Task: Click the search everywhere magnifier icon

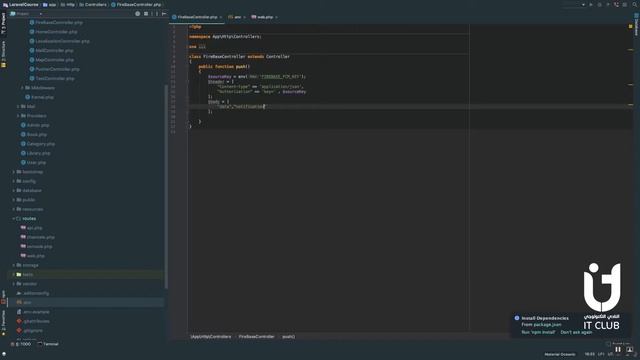Action: click(x=635, y=4)
